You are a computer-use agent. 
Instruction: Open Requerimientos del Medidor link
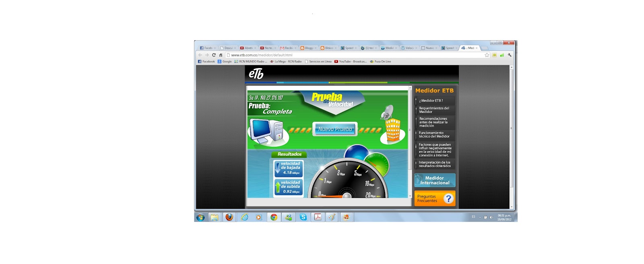click(434, 110)
